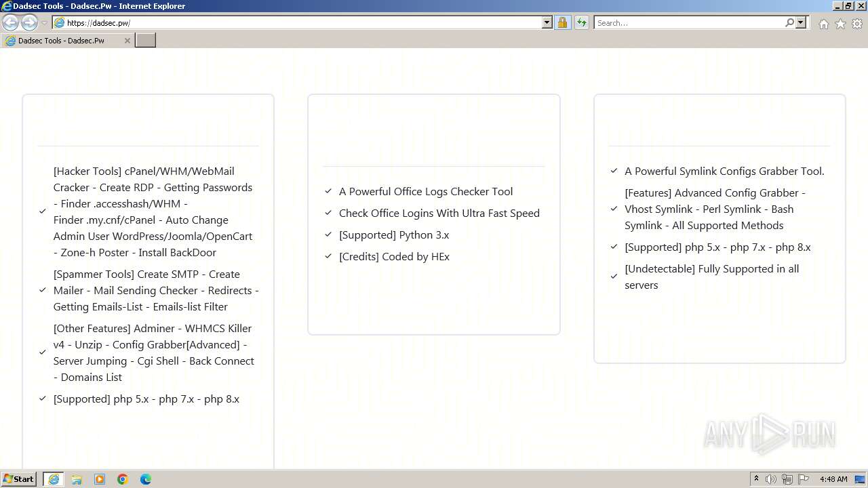Click checkmark beside Check Office Logins
Viewport: 868px width, 488px height.
[328, 213]
